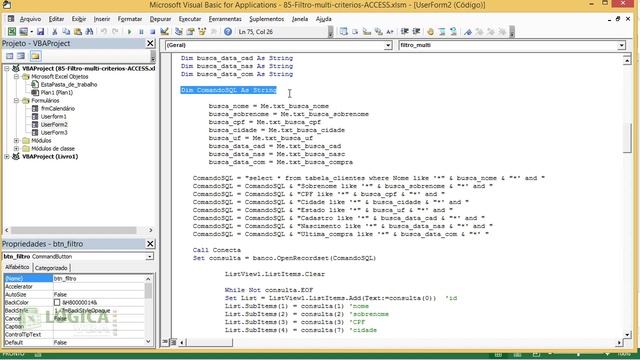Open the Editar menu
This screenshot has width=640, height=360.
(56, 19)
